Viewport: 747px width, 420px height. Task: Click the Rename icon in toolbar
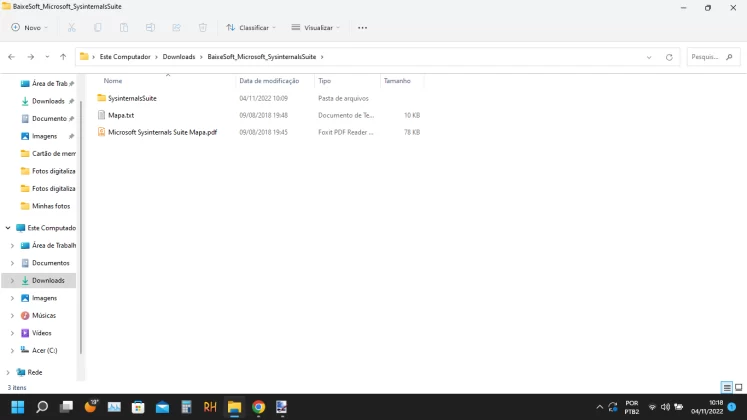pyautogui.click(x=150, y=28)
